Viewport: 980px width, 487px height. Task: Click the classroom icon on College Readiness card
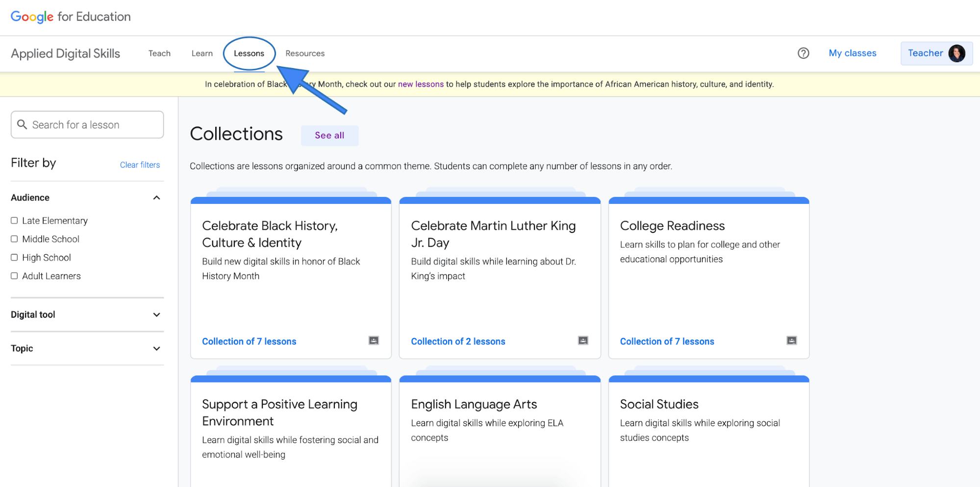(x=792, y=341)
